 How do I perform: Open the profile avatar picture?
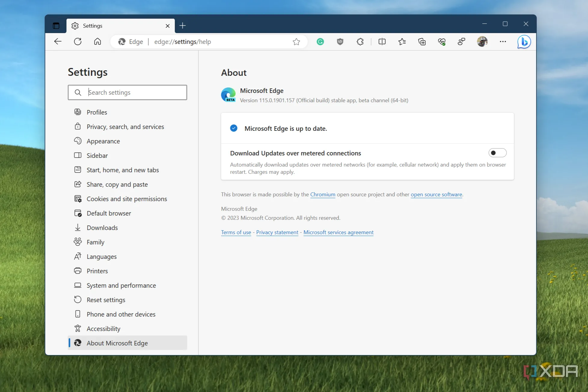pyautogui.click(x=482, y=41)
